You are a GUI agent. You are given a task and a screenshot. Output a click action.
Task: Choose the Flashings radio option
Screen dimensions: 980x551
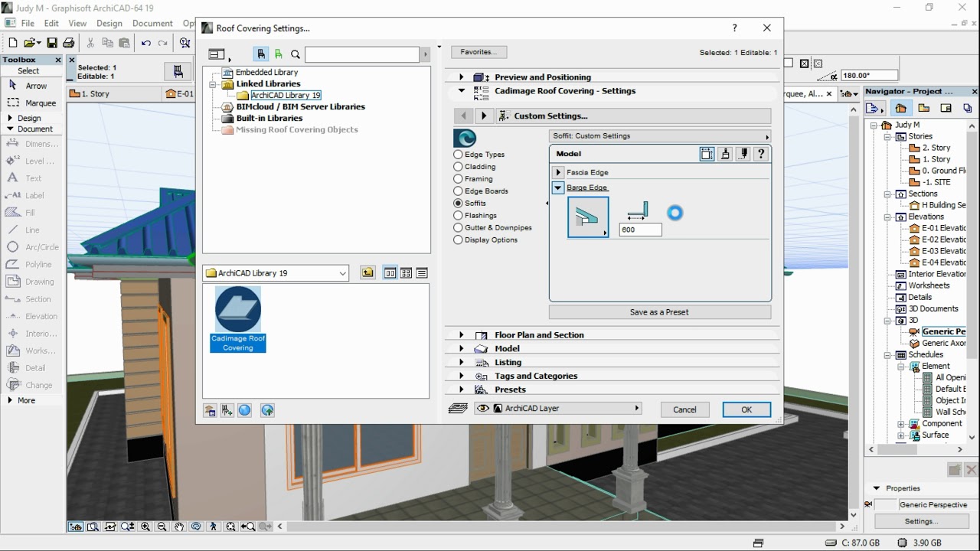459,216
